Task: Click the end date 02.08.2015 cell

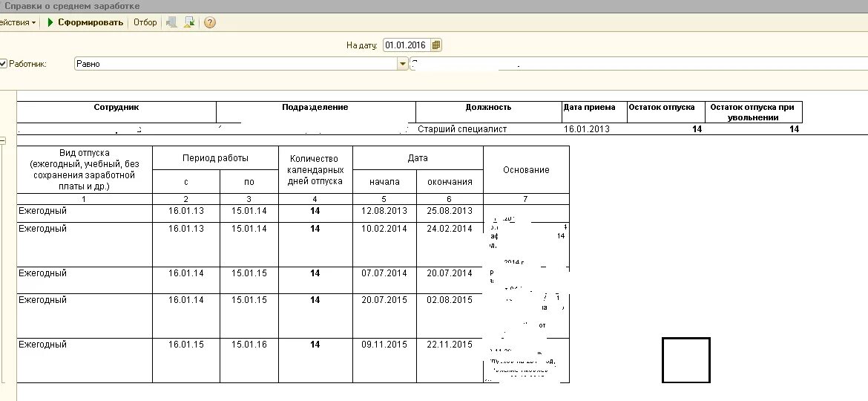Action: point(450,315)
